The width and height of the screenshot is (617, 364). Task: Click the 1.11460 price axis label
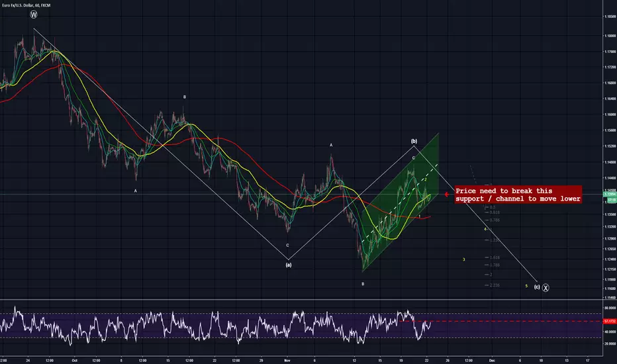(x=610, y=298)
